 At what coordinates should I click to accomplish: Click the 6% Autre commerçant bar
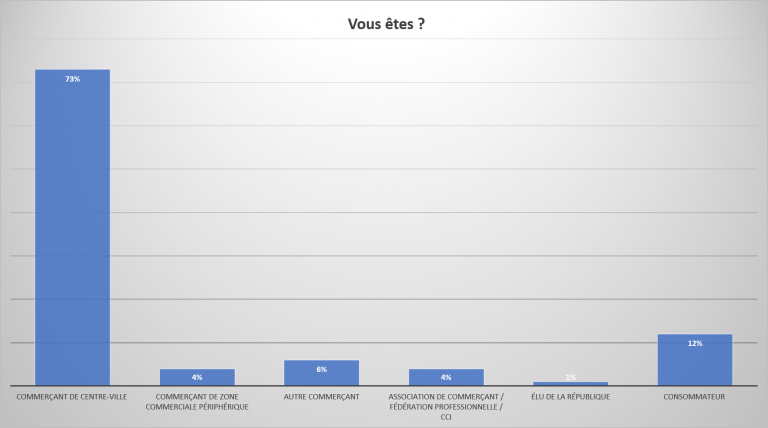[321, 373]
